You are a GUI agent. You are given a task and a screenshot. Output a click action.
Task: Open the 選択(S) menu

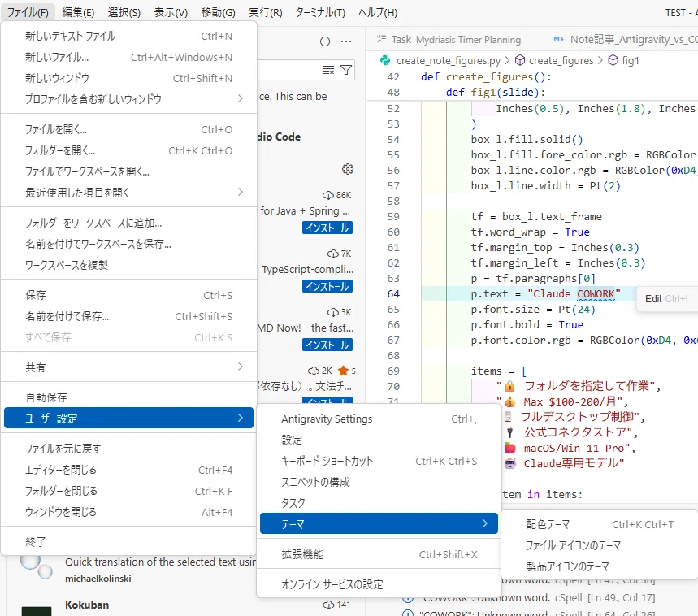(x=124, y=12)
